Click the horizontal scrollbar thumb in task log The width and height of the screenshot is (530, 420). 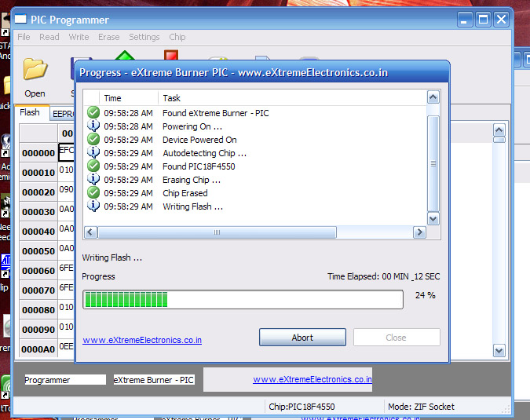(217, 232)
